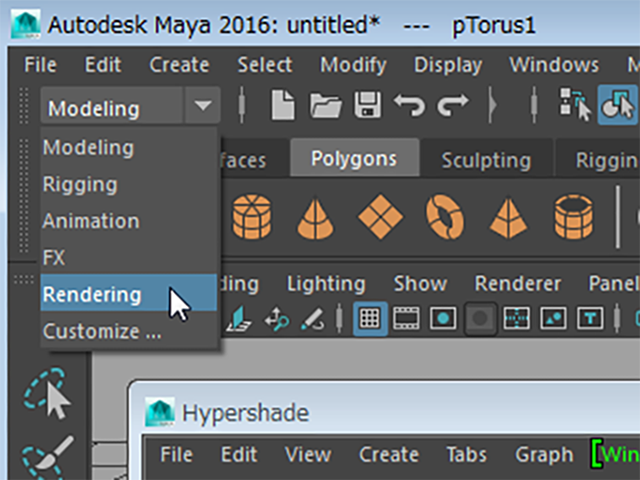640x480 pixels.
Task: Toggle the resolution gate display
Action: (443, 318)
